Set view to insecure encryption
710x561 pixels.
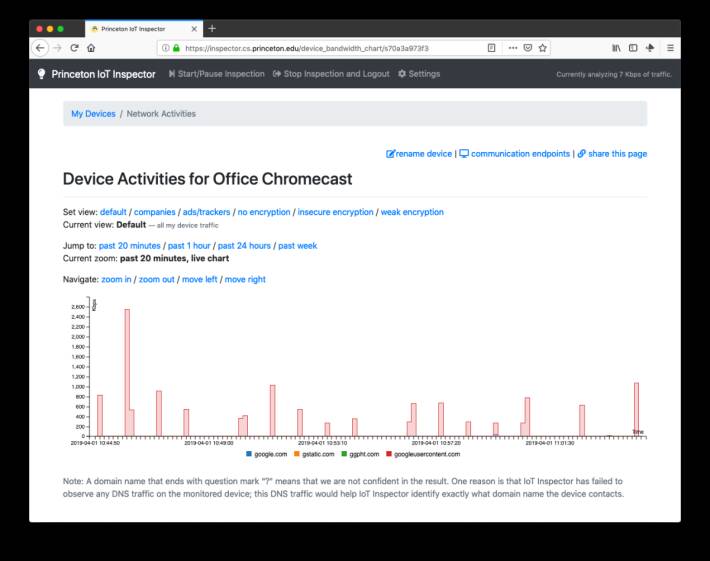click(336, 212)
